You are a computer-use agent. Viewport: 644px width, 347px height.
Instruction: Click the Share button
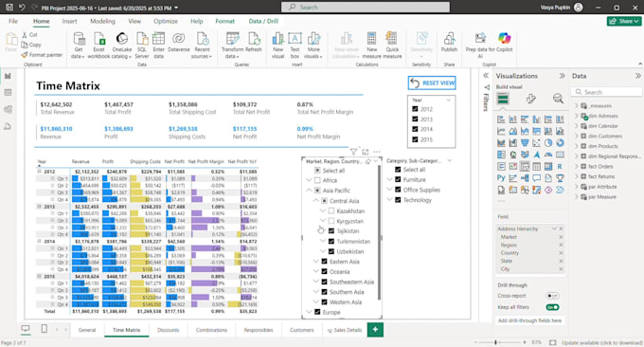tap(624, 21)
